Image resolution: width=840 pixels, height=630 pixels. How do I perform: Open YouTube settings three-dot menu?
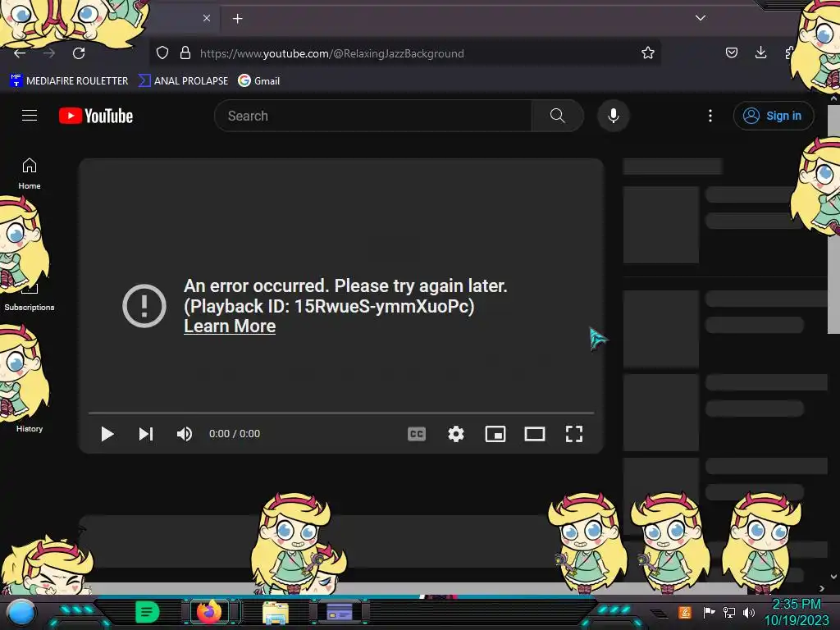[710, 116]
